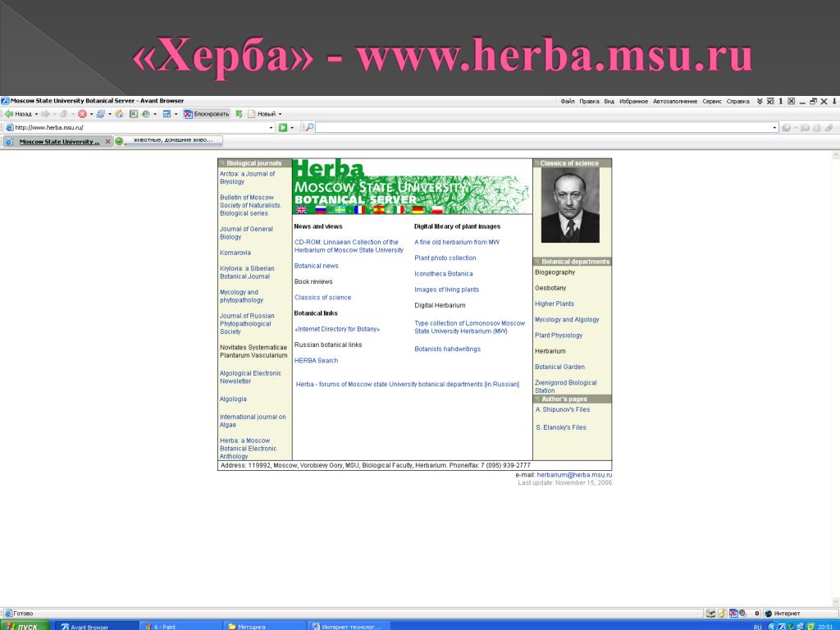840x630 pixels.
Task: Expand the full screen button dropdown arrow
Action: (176, 114)
